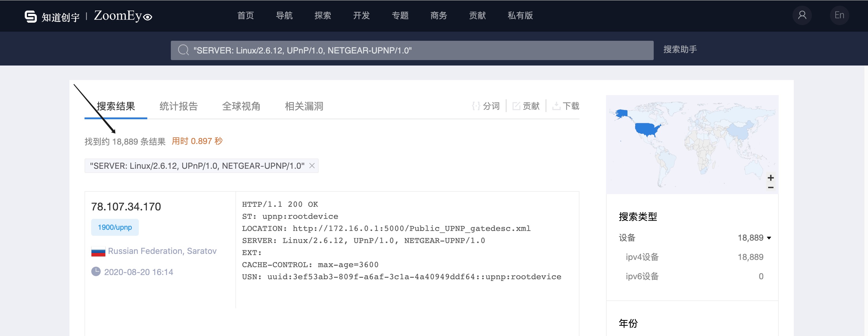
Task: Click the 下载 download icon
Action: [x=556, y=106]
